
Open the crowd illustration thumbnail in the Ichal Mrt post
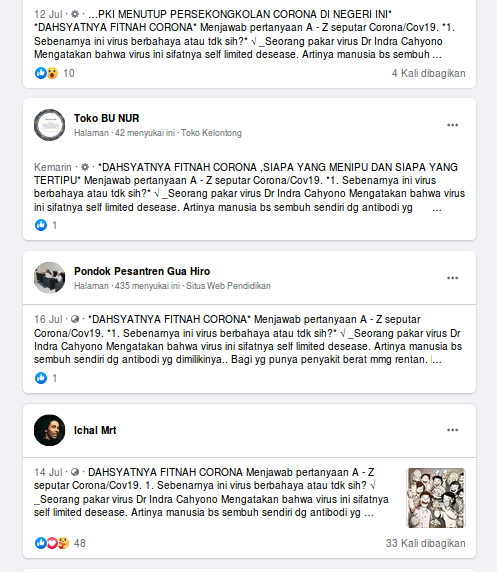click(436, 498)
